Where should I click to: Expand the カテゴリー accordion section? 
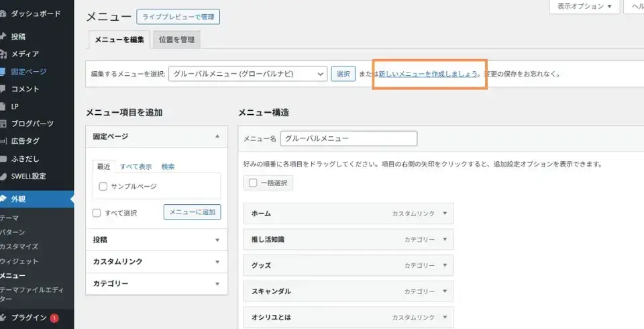click(x=156, y=284)
